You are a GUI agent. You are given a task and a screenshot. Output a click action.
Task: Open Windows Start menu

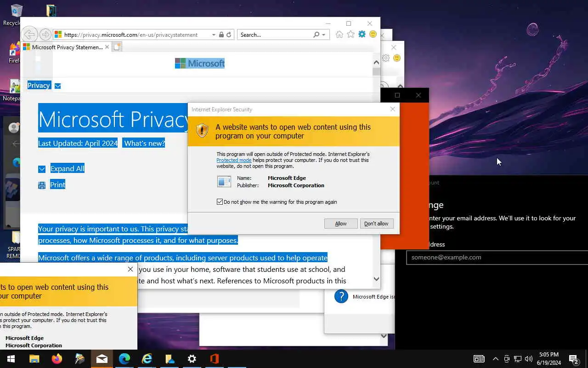[11, 359]
